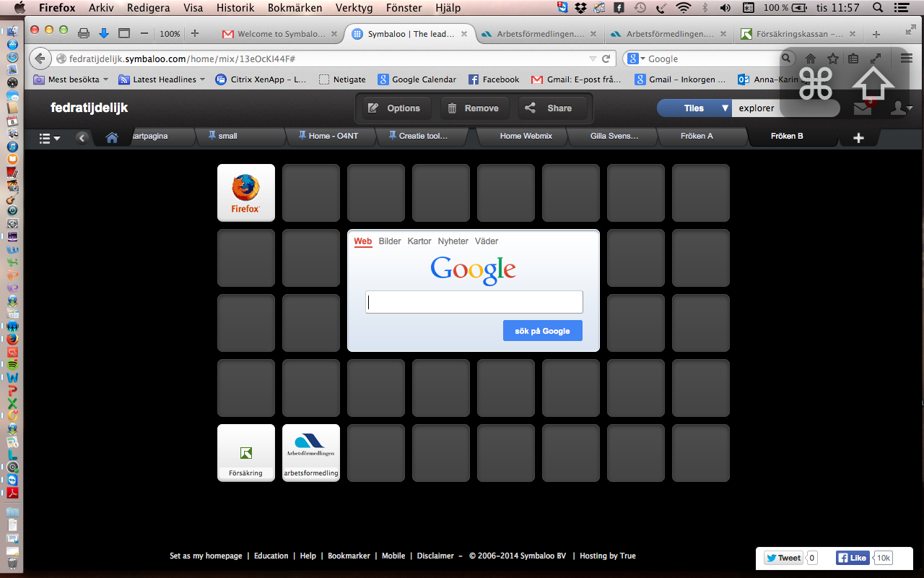The image size is (924, 578).
Task: Open the webmix list dropdown
Action: [x=49, y=137]
